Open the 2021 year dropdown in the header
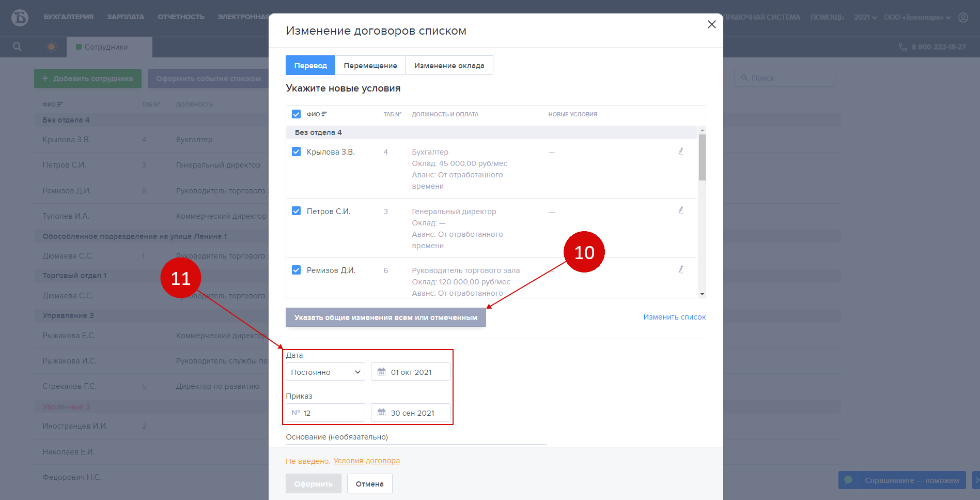Viewport: 980px width, 500px height. (x=865, y=17)
